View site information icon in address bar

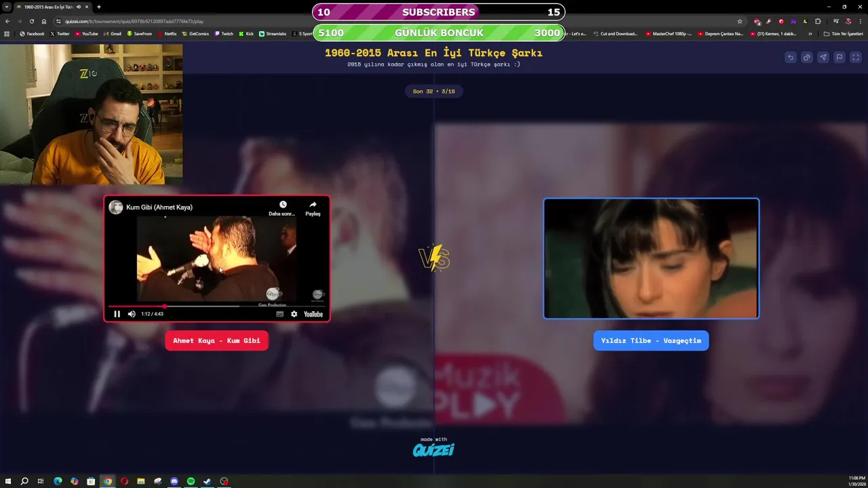(x=58, y=21)
